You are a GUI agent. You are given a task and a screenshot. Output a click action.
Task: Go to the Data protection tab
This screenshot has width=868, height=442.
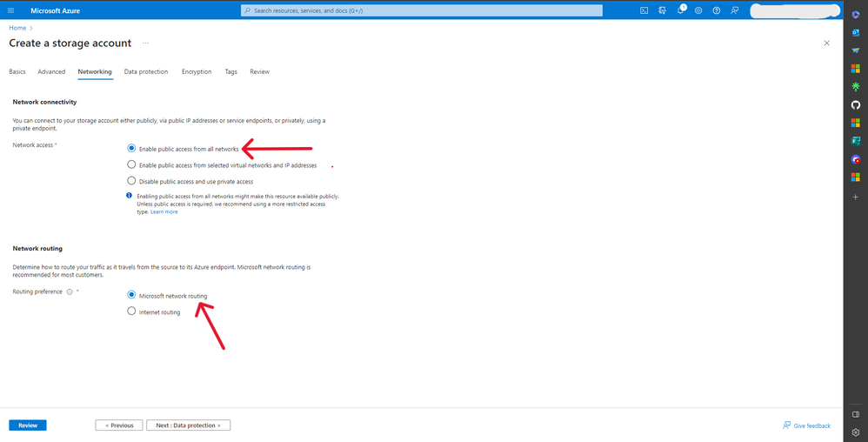[145, 71]
